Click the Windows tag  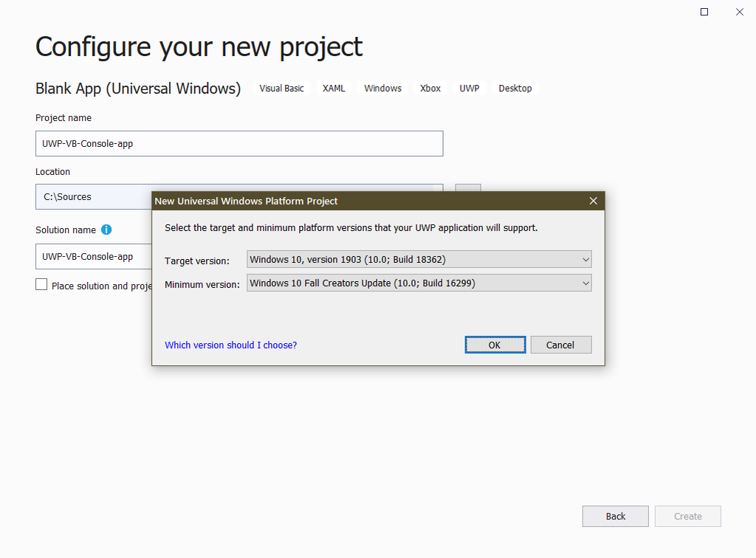pos(383,88)
